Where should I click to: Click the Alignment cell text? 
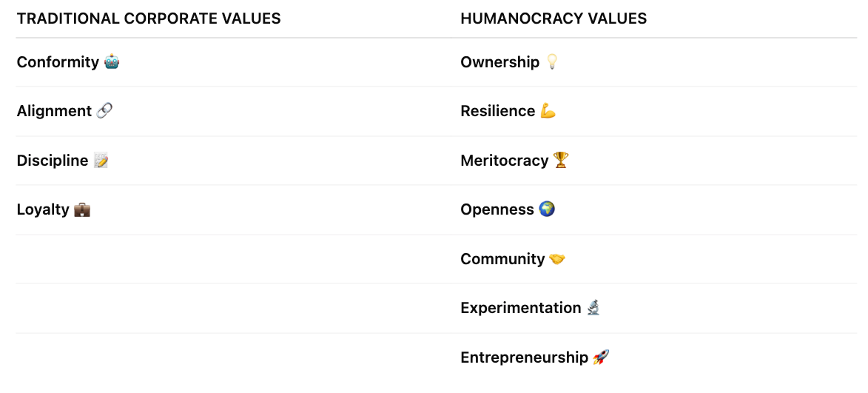tap(54, 111)
